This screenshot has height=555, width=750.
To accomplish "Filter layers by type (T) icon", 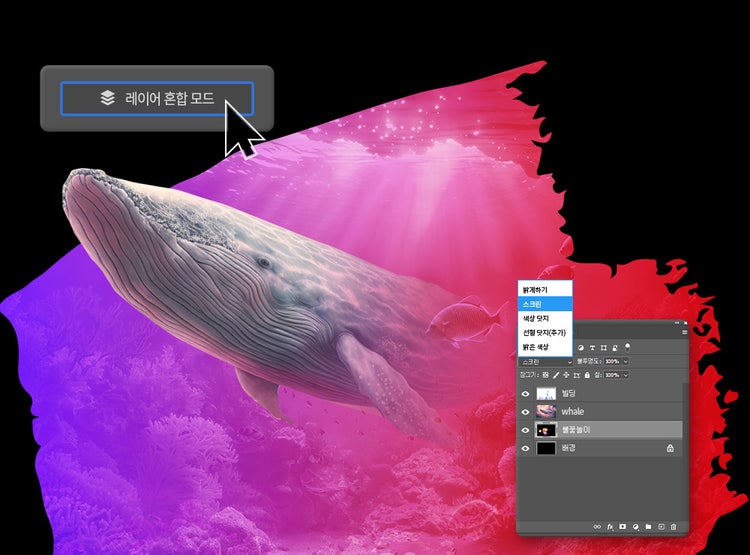I will pyautogui.click(x=592, y=348).
